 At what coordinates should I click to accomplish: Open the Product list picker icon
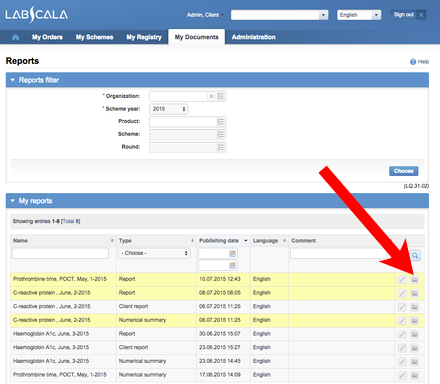click(x=221, y=122)
